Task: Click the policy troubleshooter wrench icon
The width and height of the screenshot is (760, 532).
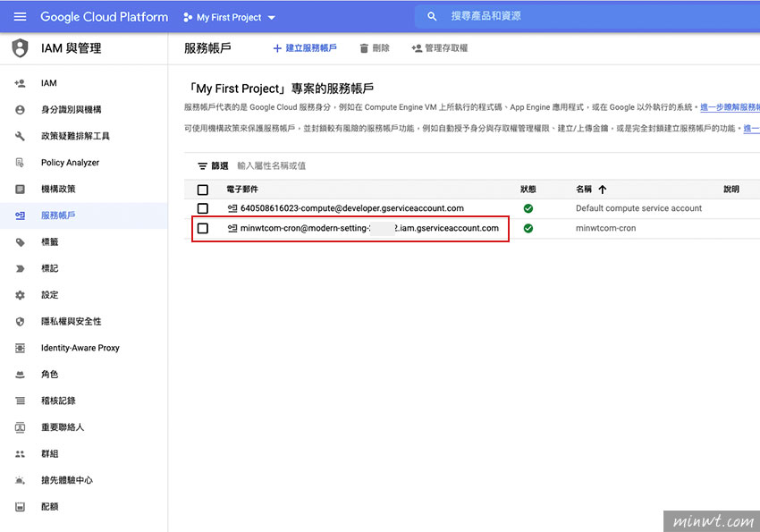Action: (x=20, y=136)
